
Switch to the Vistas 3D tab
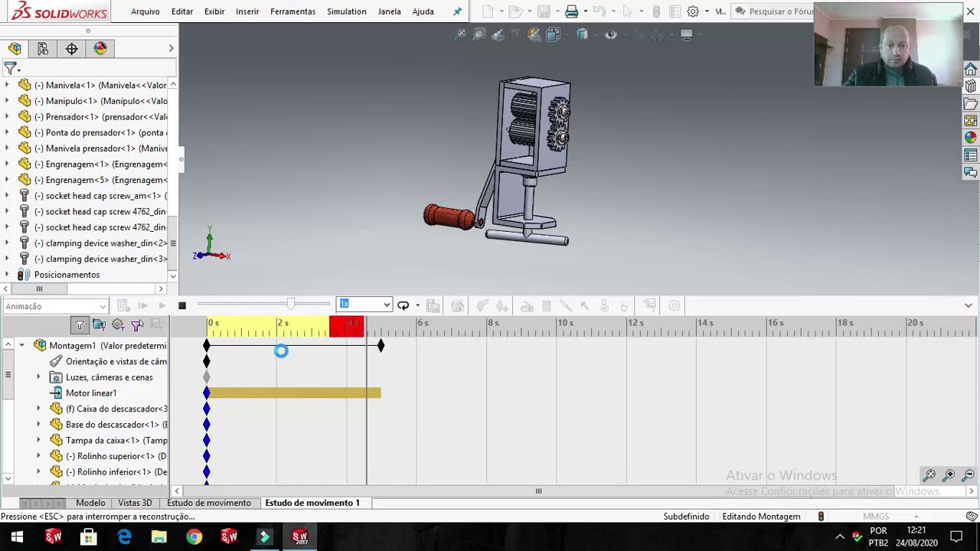coord(135,503)
